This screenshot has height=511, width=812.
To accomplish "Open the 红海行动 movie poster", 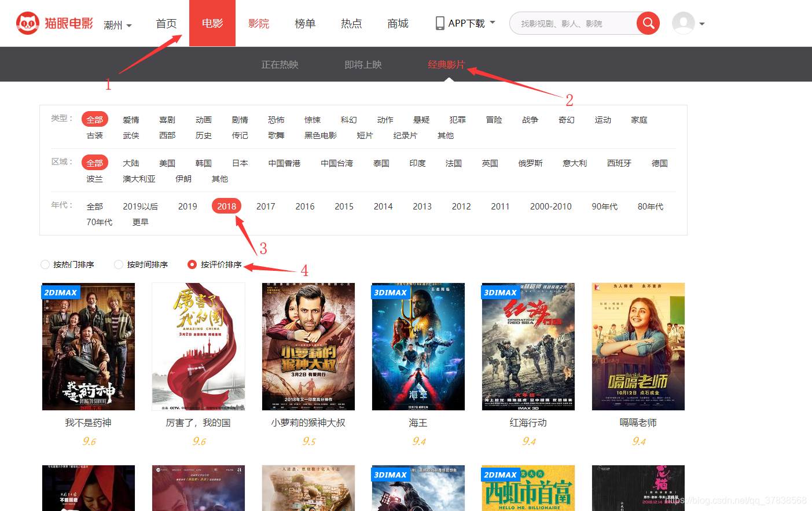I will pos(528,347).
